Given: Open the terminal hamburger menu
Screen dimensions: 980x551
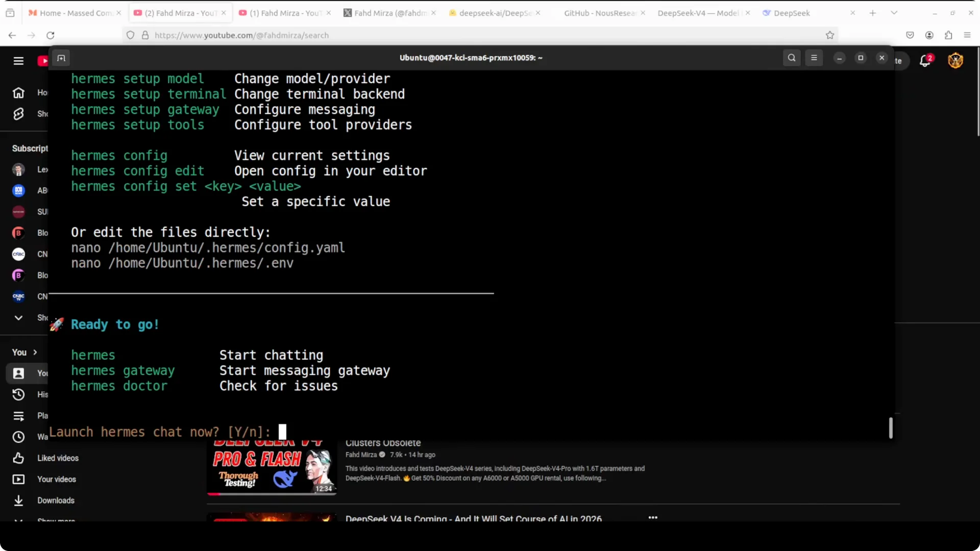Looking at the screenshot, I should click(x=814, y=58).
